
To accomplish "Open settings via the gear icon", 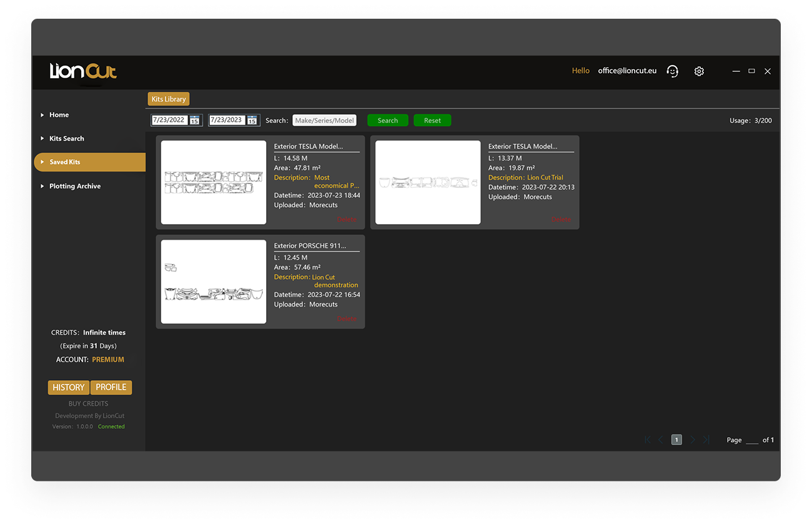I will click(699, 71).
